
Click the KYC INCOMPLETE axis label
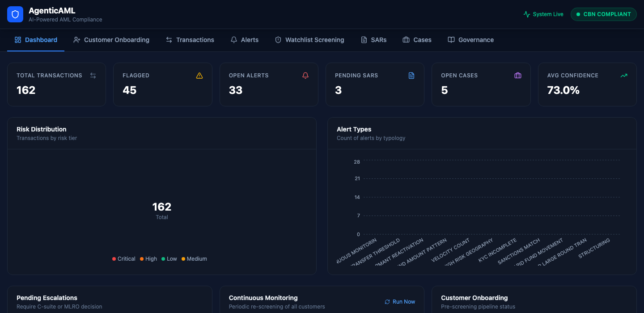[498, 251]
